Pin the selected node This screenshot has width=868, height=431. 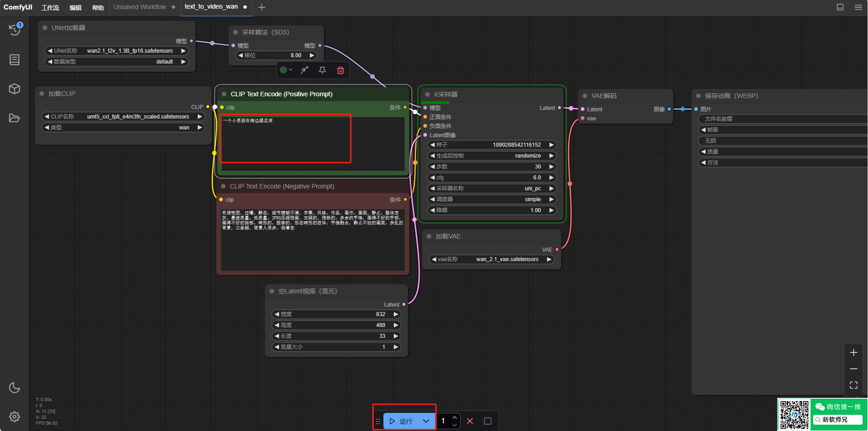point(322,70)
